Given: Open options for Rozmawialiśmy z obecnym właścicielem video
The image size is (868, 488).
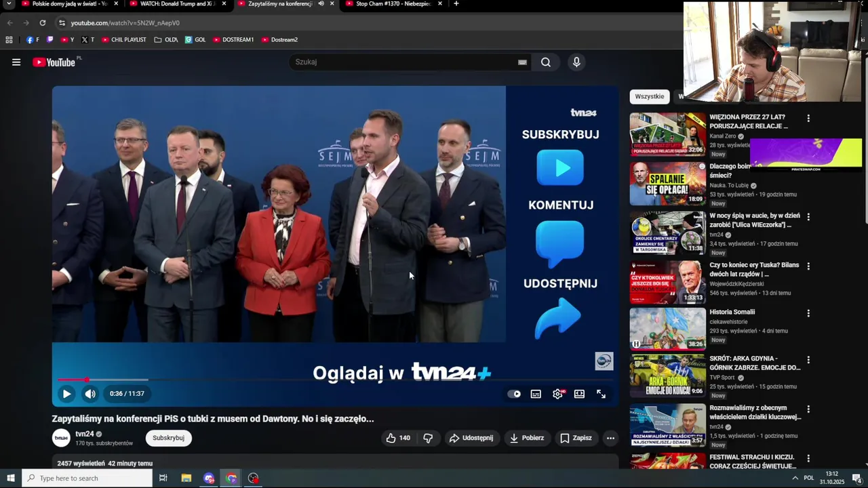Looking at the screenshot, I should pos(808,409).
